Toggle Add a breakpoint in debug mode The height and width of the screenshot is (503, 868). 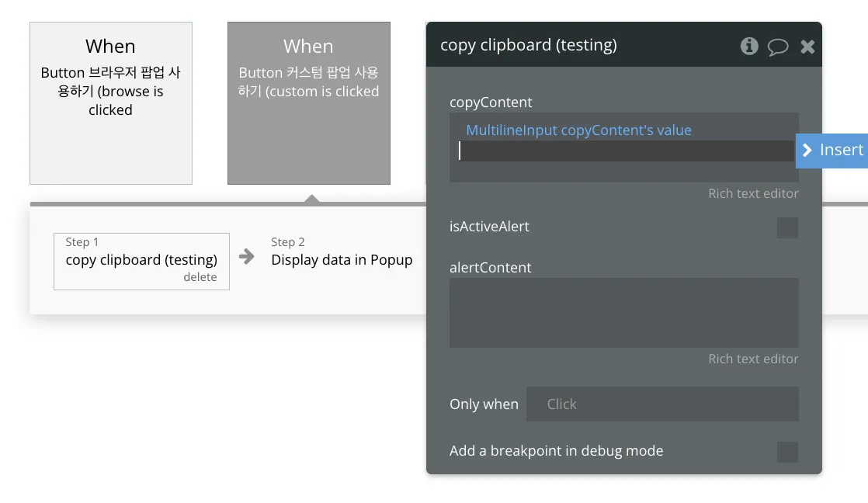point(787,452)
